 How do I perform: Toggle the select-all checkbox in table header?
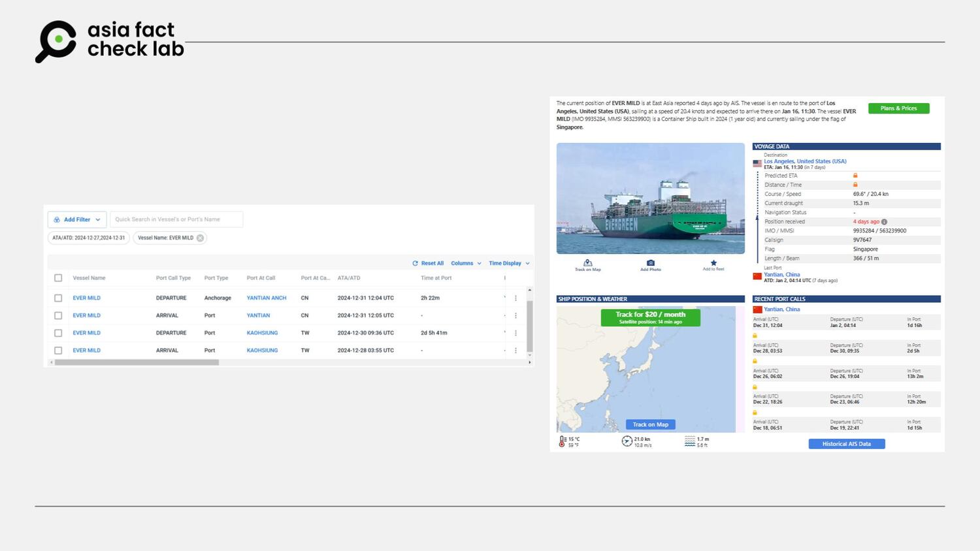(x=58, y=278)
